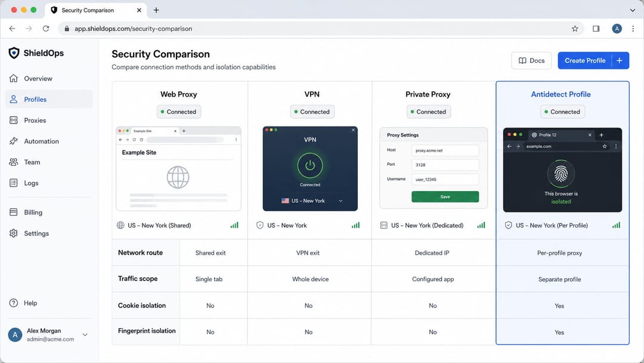The image size is (644, 363).
Task: Go to Profiles in sidebar
Action: [x=49, y=100]
